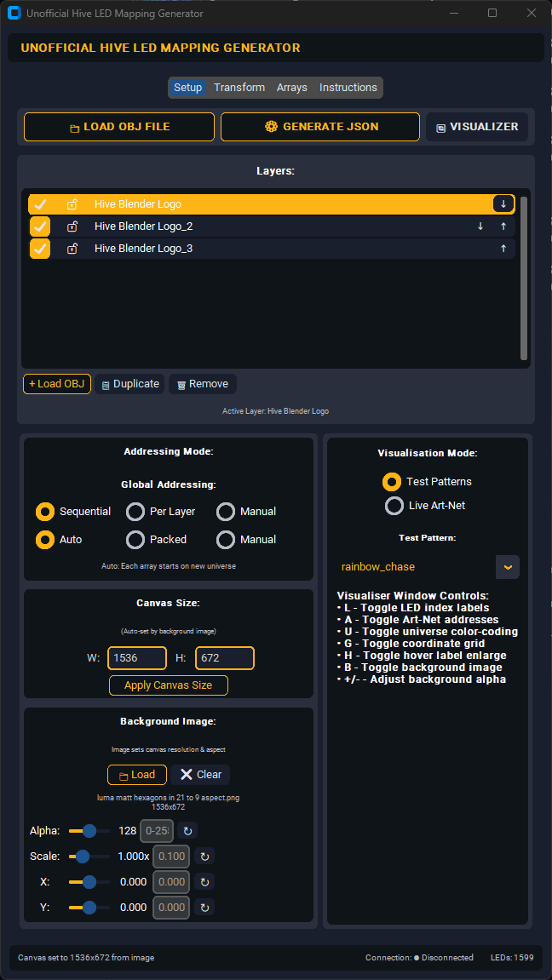Click the app icon in title bar

(14, 13)
